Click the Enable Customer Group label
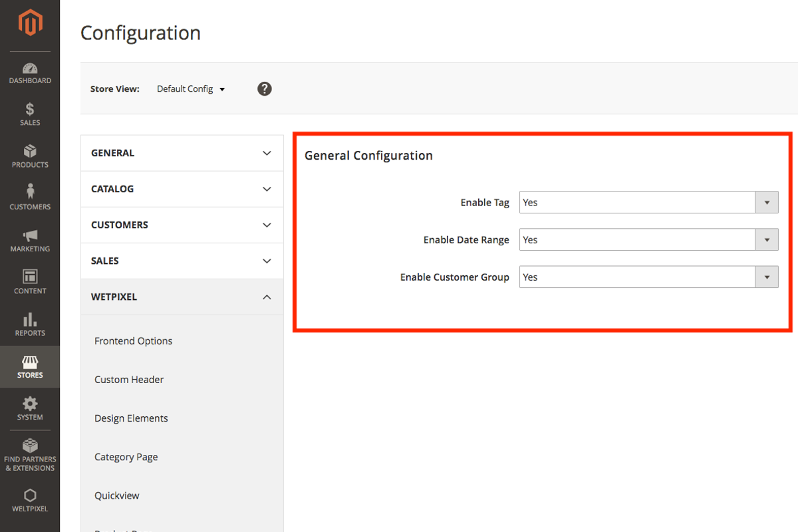Screen dimensions: 798x532 455,277
